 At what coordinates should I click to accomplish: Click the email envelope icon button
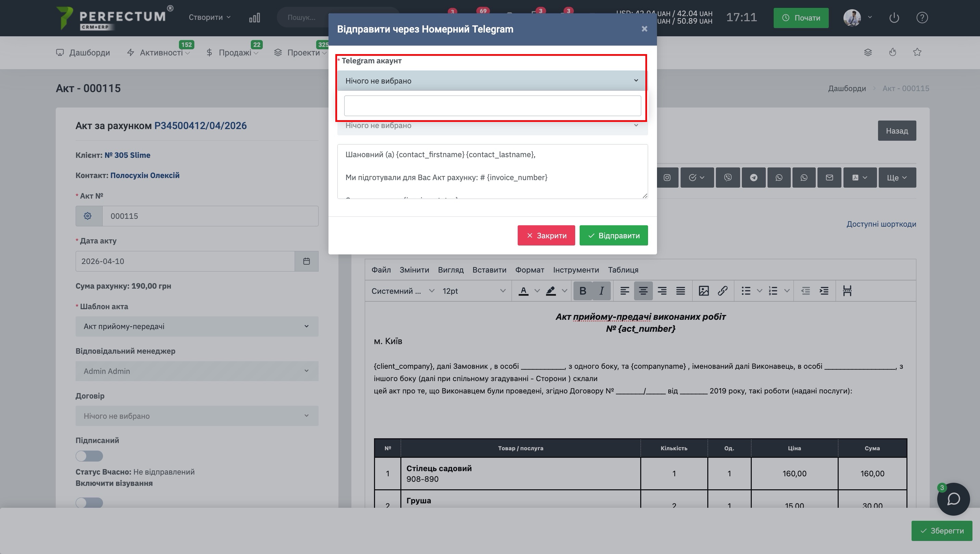click(829, 177)
